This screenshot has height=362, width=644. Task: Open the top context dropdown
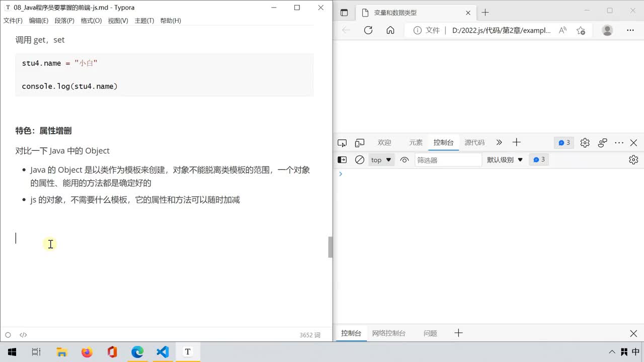[x=381, y=160]
